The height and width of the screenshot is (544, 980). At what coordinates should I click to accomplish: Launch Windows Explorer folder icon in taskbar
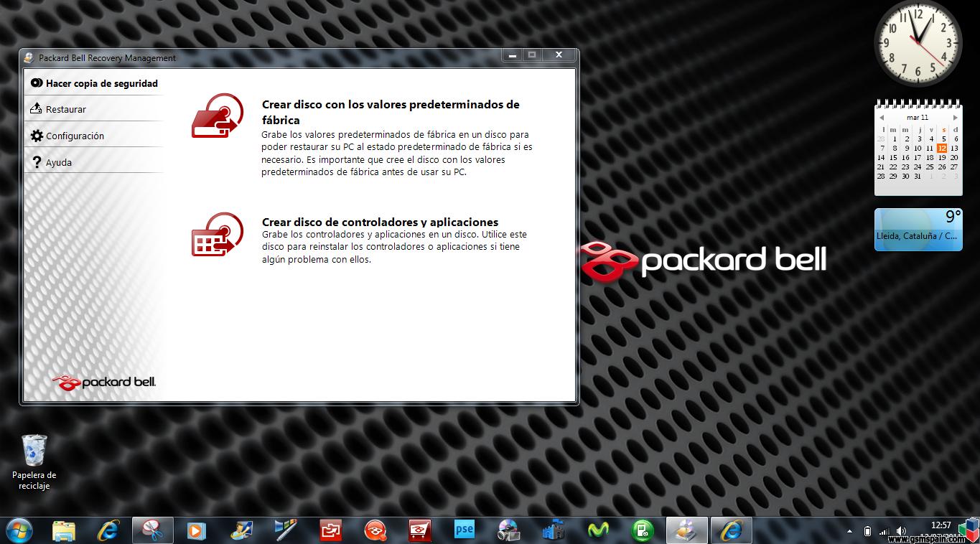(64, 530)
